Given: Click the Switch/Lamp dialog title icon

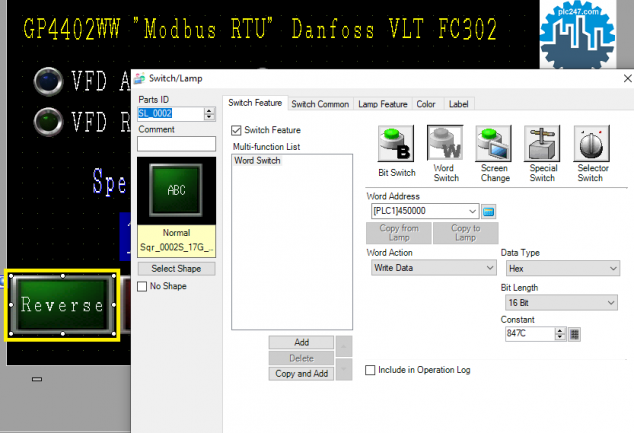Looking at the screenshot, I should coord(139,78).
